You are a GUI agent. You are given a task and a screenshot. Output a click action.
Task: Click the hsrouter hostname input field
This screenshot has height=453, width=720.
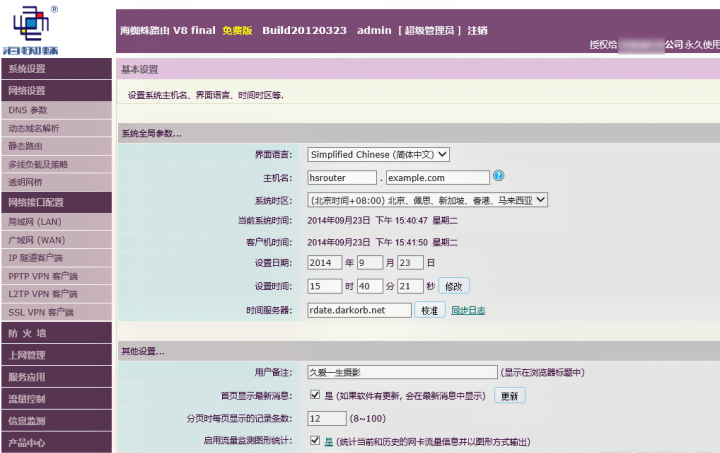click(x=341, y=177)
